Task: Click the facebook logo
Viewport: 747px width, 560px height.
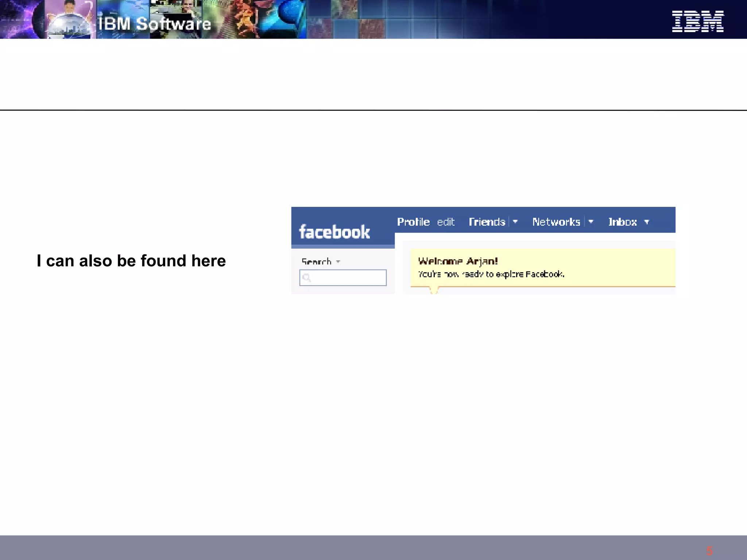Action: click(334, 232)
